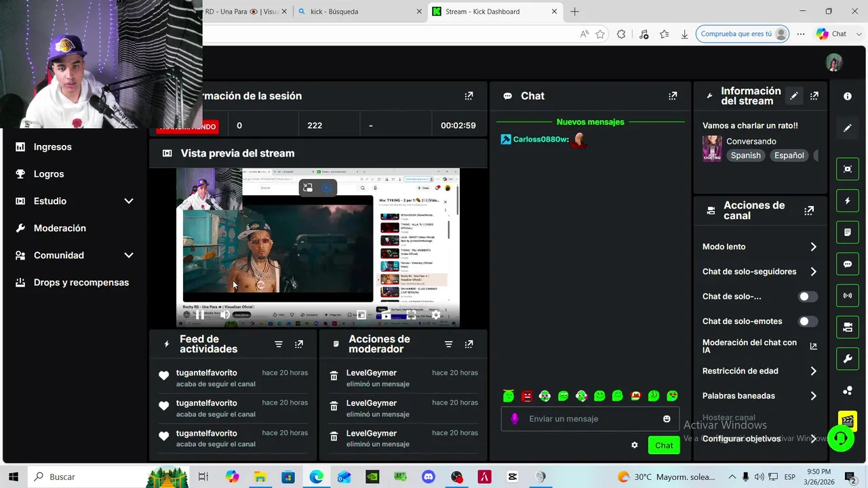
Task: Click the three-dots cluster icon in sidebar
Action: [848, 390]
